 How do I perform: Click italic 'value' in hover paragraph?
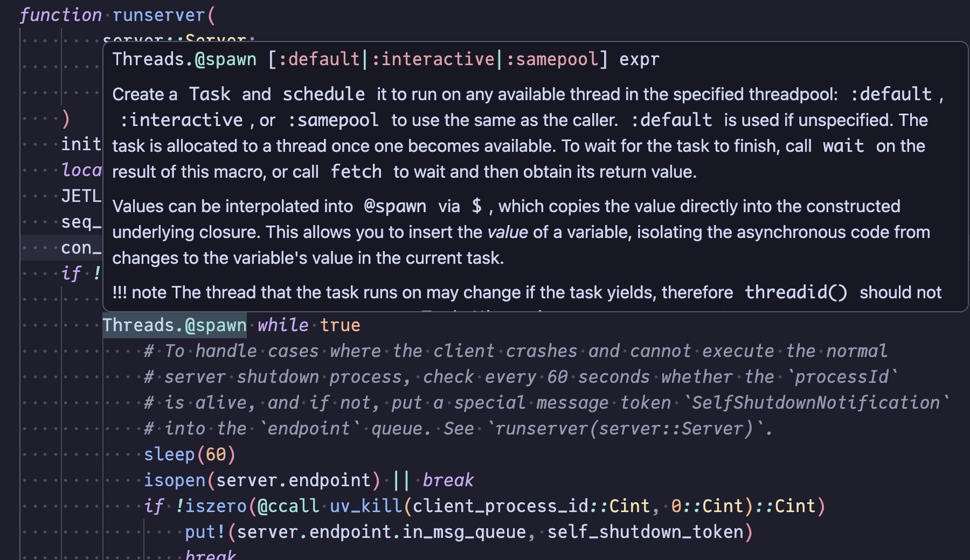[508, 232]
